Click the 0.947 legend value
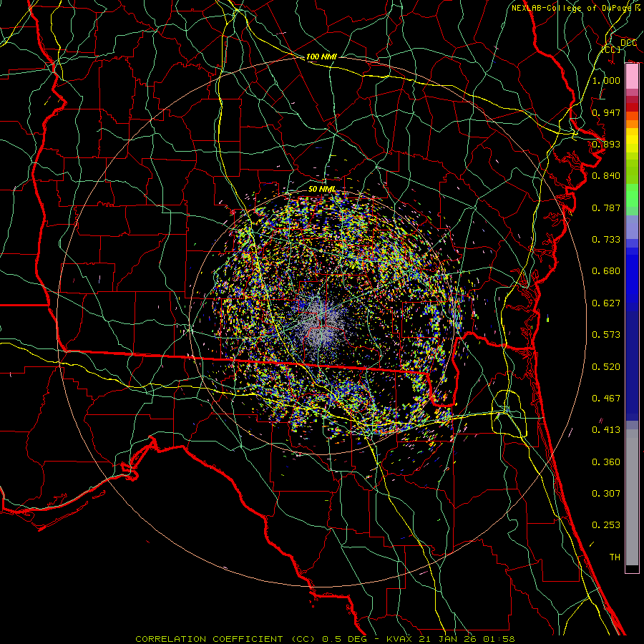The width and height of the screenshot is (644, 644). (x=606, y=112)
